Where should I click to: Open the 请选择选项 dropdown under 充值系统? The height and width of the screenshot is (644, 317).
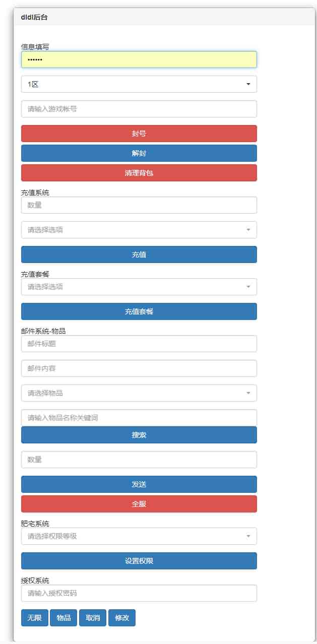pos(139,230)
